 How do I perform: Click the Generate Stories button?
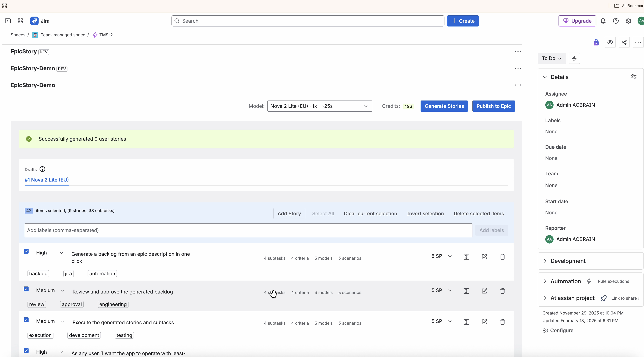coord(444,106)
